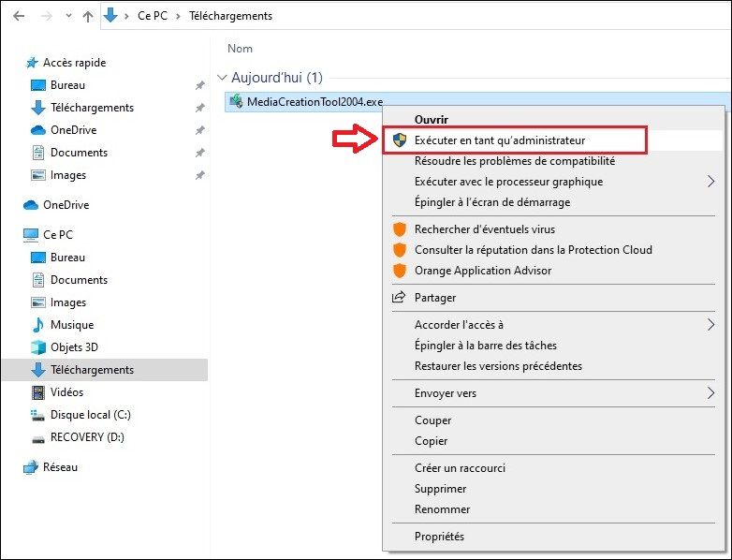Click the Objets 3D cube icon

coord(38,347)
